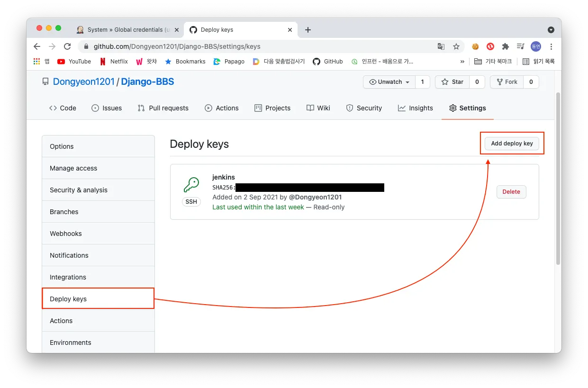The image size is (588, 388).
Task: Select Integrations in settings sidebar
Action: click(98, 277)
